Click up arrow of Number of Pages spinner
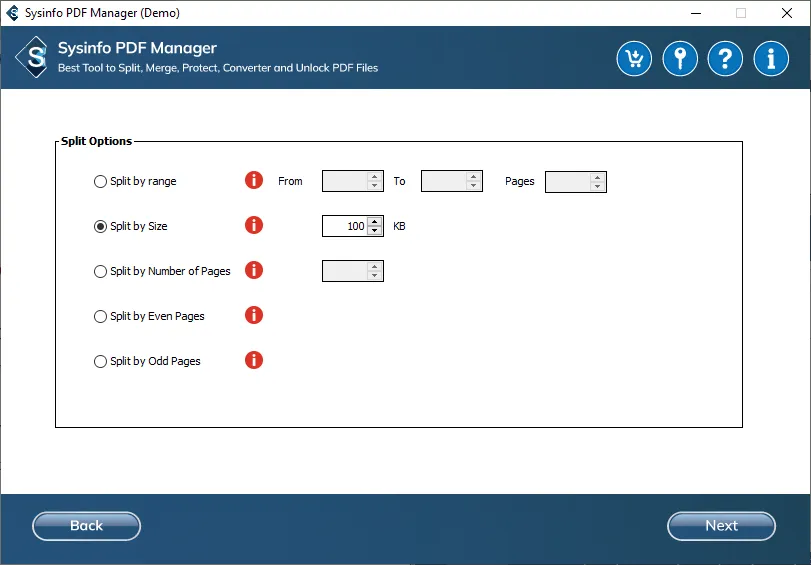Image resolution: width=811 pixels, height=565 pixels. (374, 266)
